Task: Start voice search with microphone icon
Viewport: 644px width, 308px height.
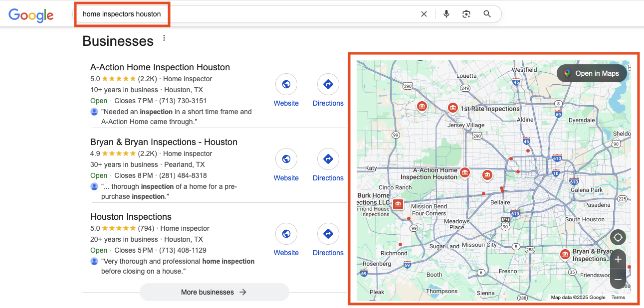Action: tap(446, 14)
